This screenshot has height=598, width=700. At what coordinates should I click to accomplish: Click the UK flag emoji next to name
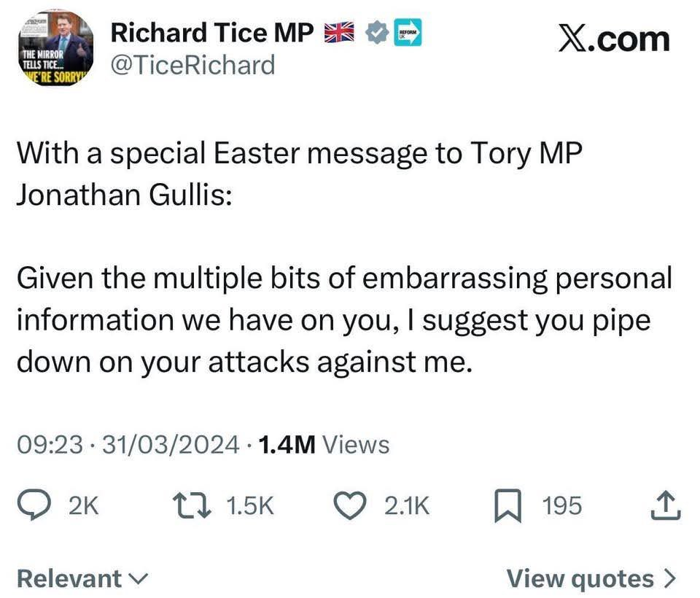[338, 34]
